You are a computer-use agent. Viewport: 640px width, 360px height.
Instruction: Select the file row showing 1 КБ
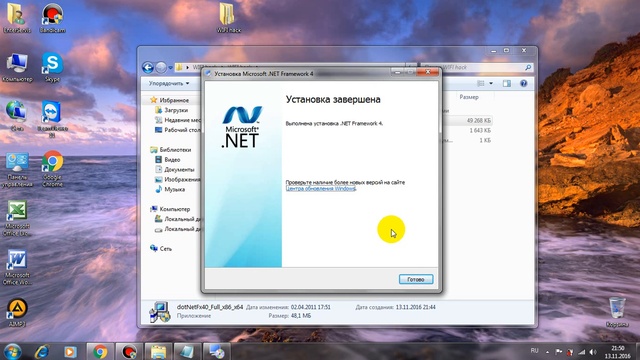pos(468,140)
